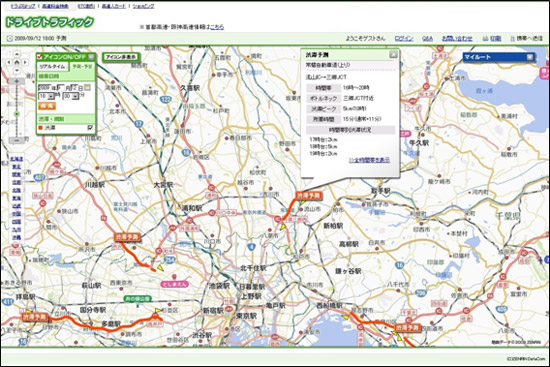Switch to the リアルタイム tab
The width and height of the screenshot is (550, 367).
point(52,67)
